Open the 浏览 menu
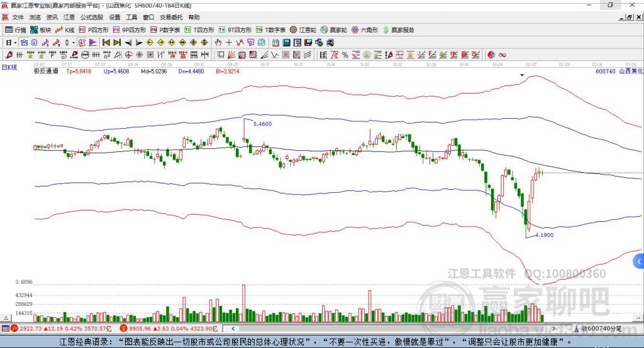This screenshot has width=644, height=348. pyautogui.click(x=35, y=17)
